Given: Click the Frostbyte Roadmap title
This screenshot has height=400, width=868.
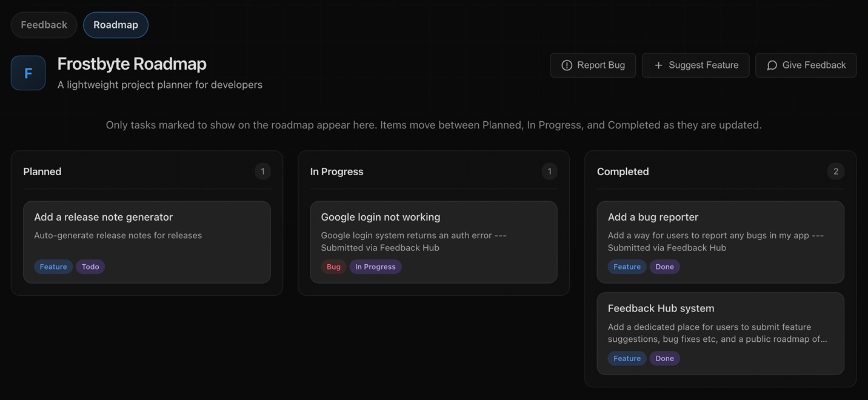Looking at the screenshot, I should click(132, 64).
